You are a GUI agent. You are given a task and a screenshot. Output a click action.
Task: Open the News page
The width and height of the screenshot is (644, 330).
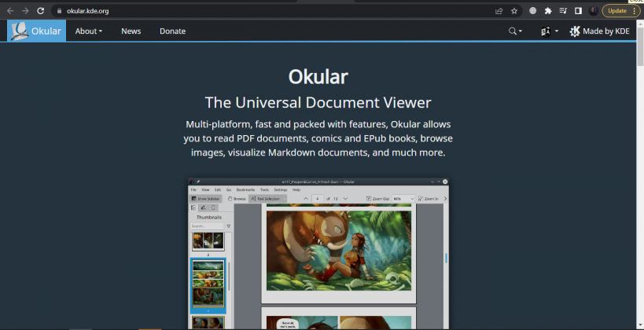coord(131,31)
